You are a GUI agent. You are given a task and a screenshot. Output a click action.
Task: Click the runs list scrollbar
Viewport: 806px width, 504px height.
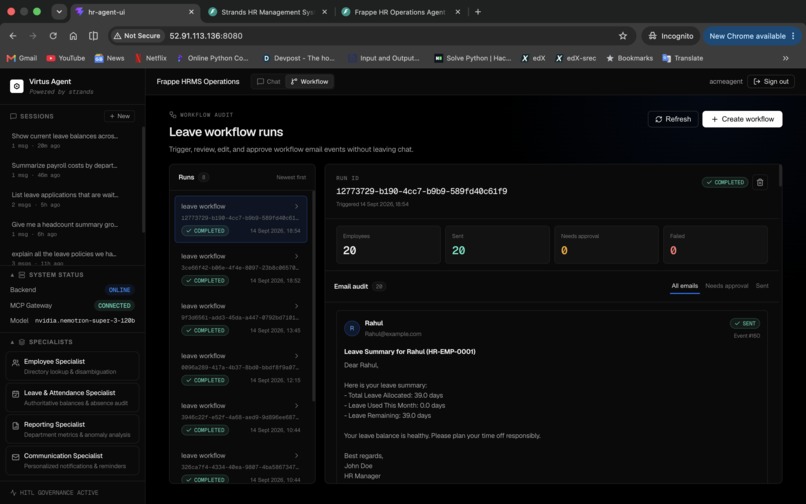313,298
